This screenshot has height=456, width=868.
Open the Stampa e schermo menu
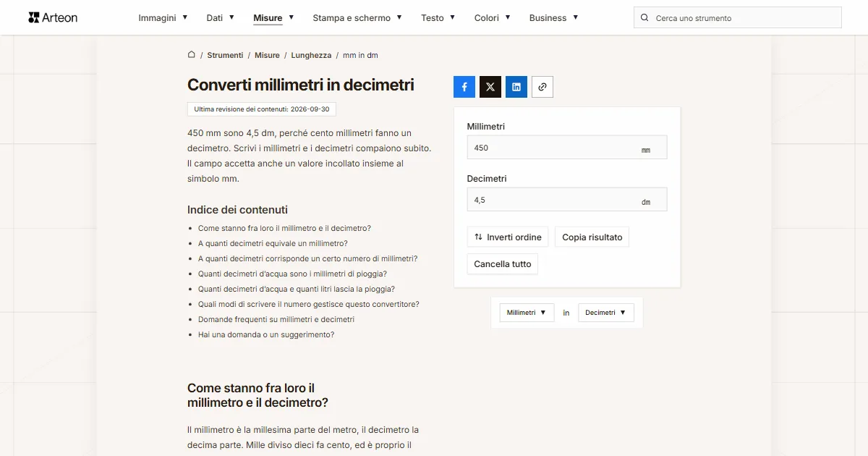(x=357, y=17)
